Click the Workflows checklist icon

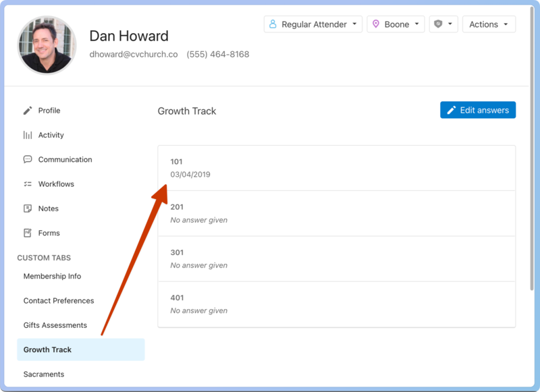pyautogui.click(x=28, y=184)
